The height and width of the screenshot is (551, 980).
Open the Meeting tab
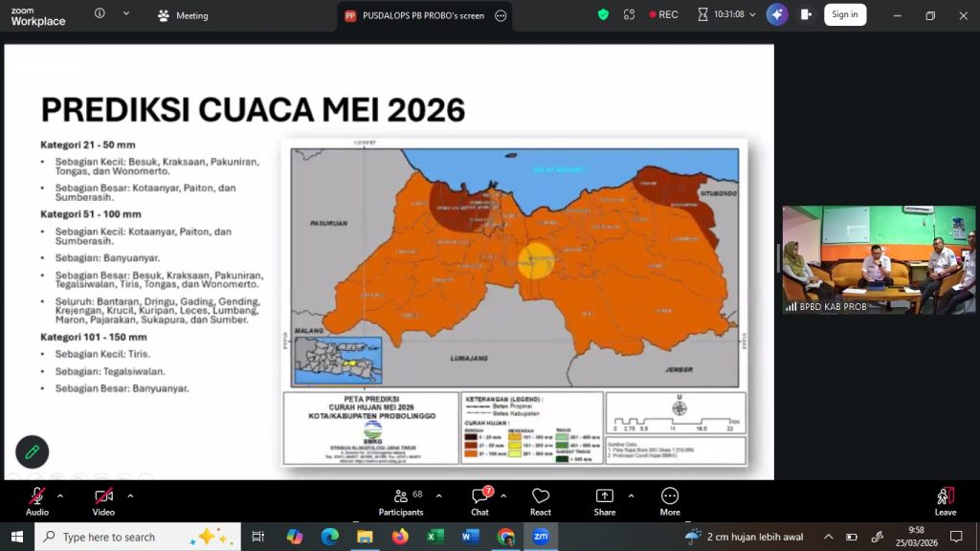pos(184,15)
